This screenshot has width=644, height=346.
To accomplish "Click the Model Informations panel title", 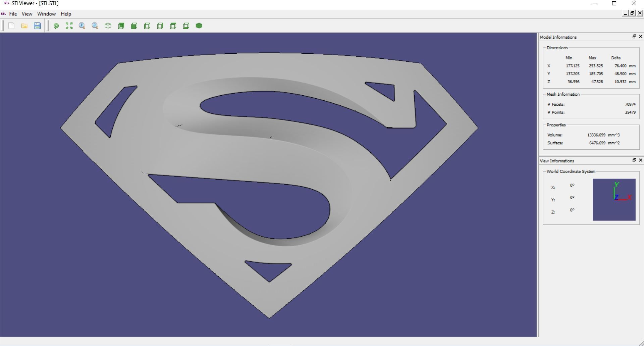I will coord(558,37).
